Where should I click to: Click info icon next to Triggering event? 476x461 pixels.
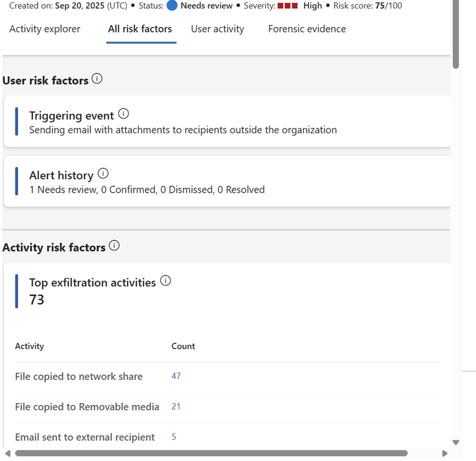click(123, 114)
